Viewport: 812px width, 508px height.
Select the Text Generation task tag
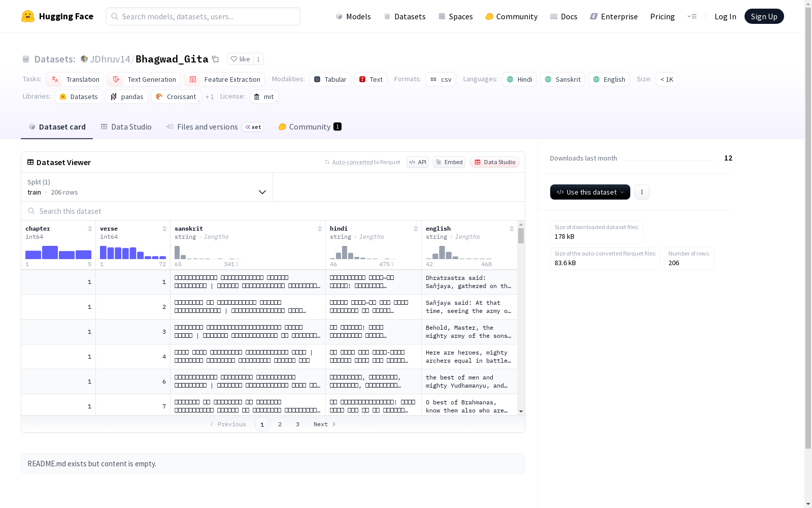point(144,79)
